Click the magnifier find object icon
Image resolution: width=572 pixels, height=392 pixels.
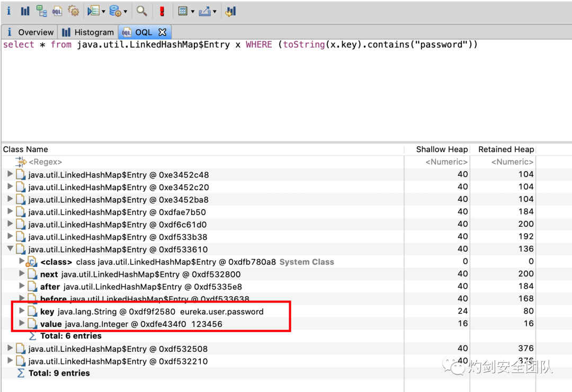tap(141, 11)
